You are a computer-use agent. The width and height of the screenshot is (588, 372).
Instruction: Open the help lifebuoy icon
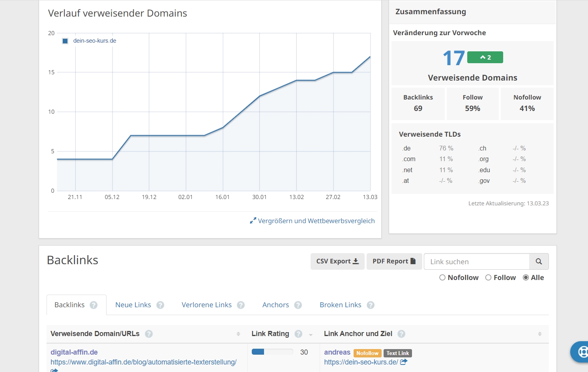click(582, 351)
